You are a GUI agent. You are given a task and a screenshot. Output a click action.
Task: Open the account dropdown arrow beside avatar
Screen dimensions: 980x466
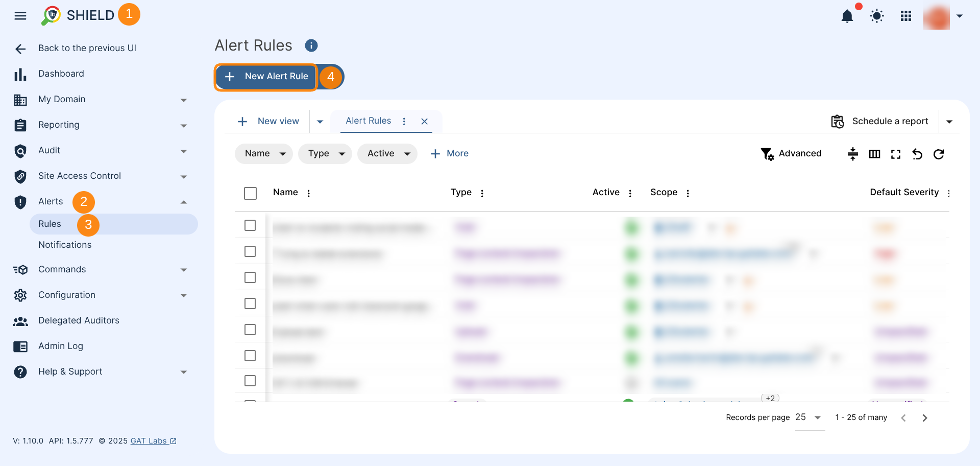click(960, 16)
